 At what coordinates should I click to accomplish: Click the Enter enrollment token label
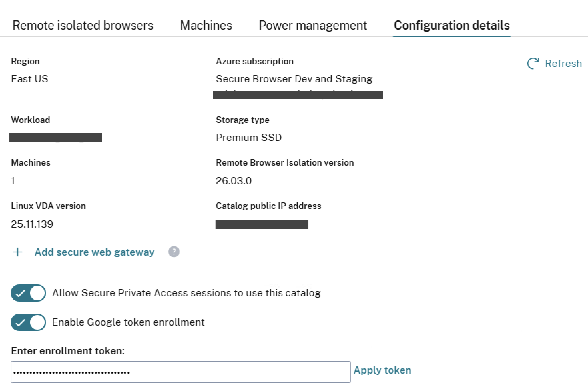pos(68,351)
